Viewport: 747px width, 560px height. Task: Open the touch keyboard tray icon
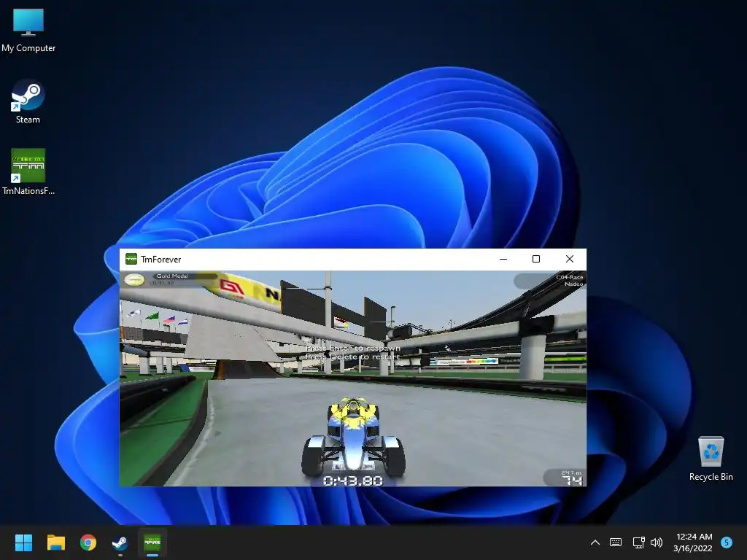point(616,542)
